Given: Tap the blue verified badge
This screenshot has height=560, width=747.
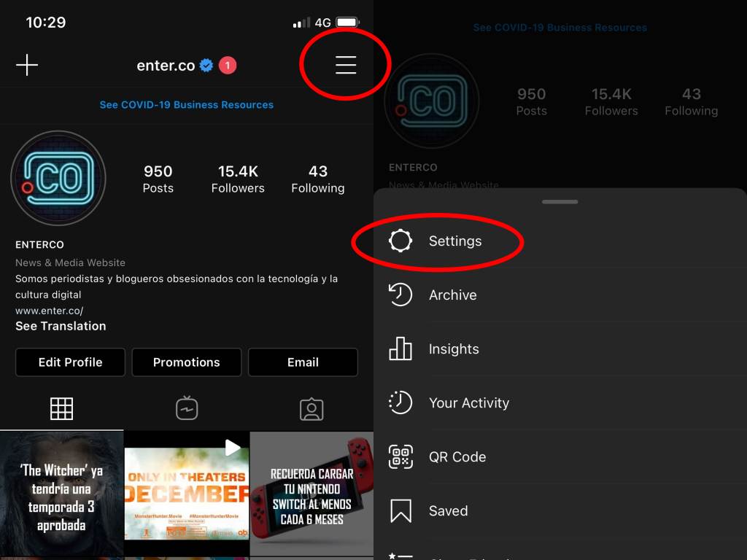Looking at the screenshot, I should click(x=206, y=65).
